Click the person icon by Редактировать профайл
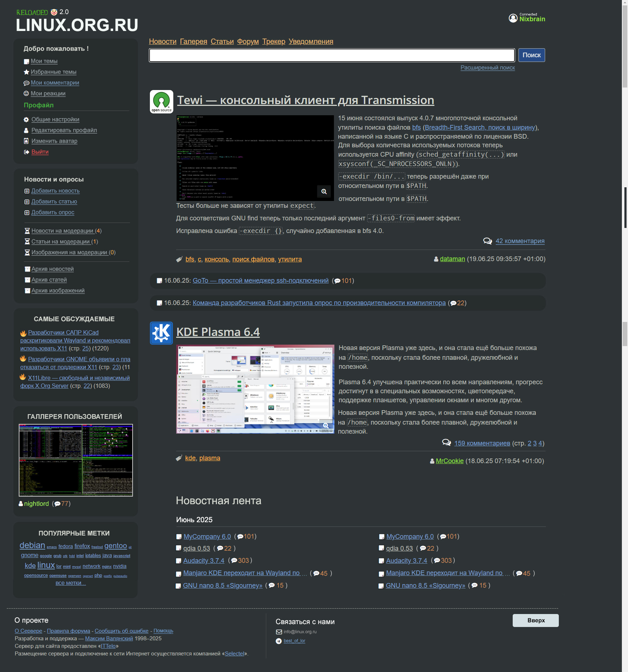The height and width of the screenshot is (672, 628). 26,130
